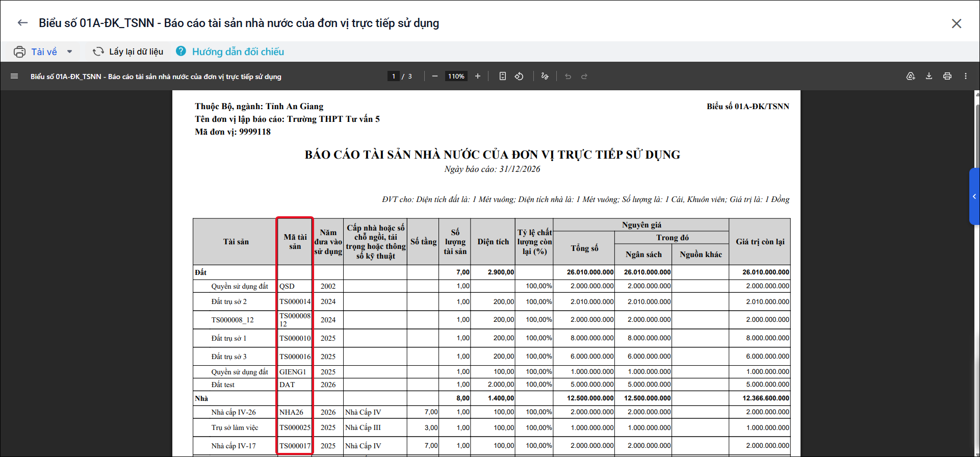Image resolution: width=980 pixels, height=457 pixels.
Task: Print the PDF using the toolbar printer icon
Action: coord(947,76)
